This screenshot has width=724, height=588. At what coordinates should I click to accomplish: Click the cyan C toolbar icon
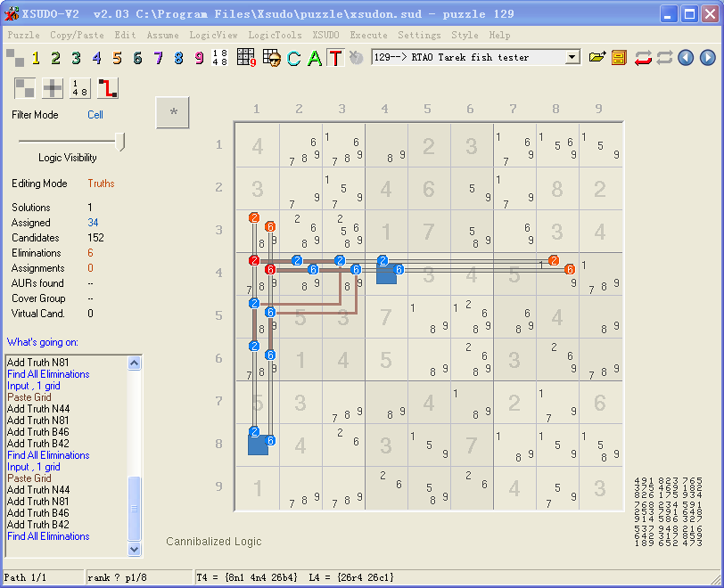(x=293, y=58)
